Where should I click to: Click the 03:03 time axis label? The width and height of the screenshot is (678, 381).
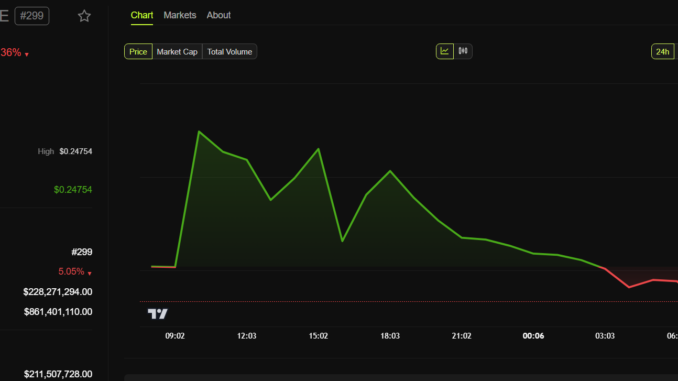click(x=604, y=336)
